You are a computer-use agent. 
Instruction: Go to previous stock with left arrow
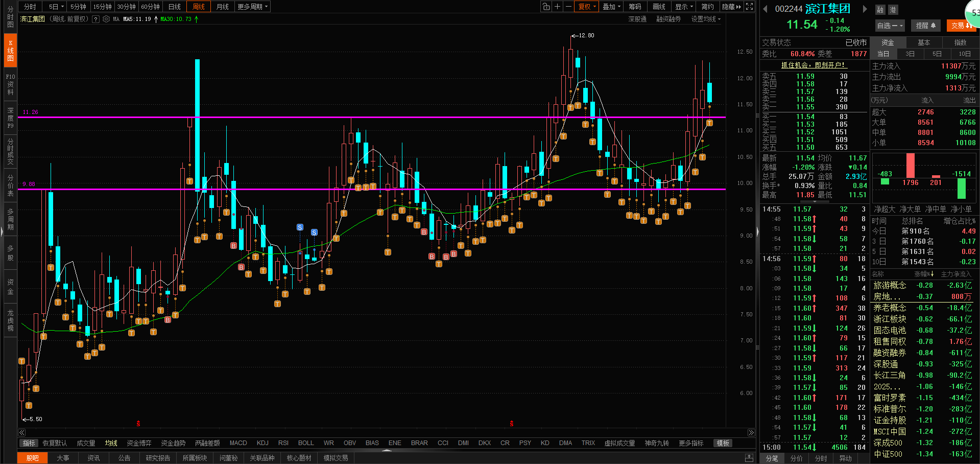point(765,9)
